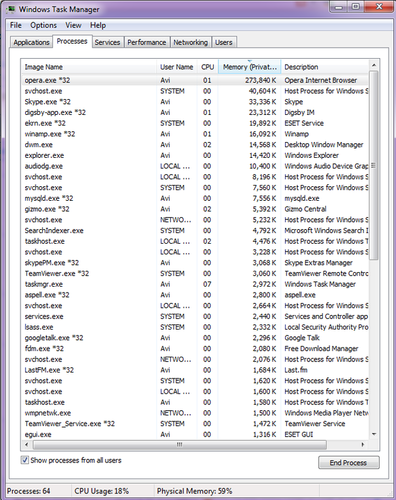Select the Processes tab
Viewport: 396px width, 500px height.
click(72, 41)
